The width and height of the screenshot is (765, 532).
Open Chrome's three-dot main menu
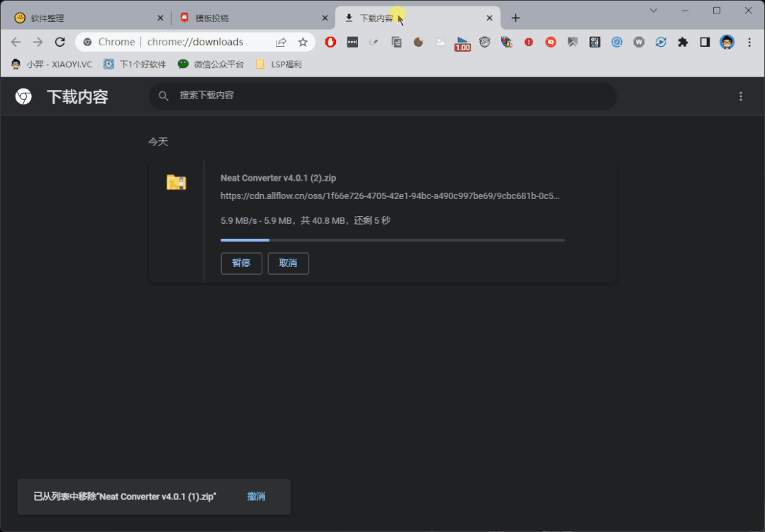coord(749,42)
